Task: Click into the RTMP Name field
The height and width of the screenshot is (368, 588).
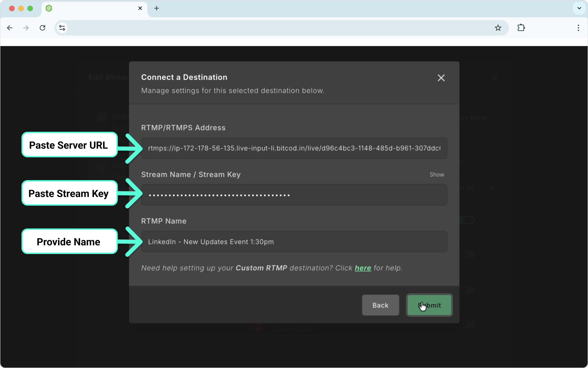Action: click(x=294, y=241)
